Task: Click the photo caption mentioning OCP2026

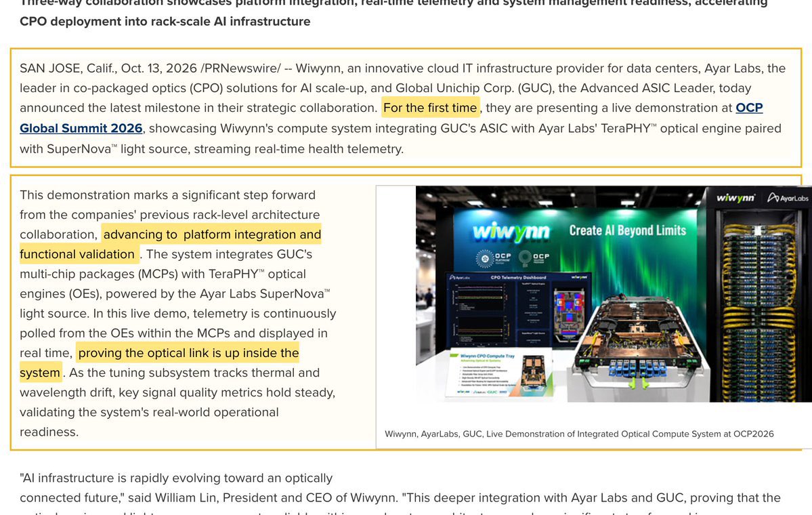Action: pyautogui.click(x=579, y=434)
